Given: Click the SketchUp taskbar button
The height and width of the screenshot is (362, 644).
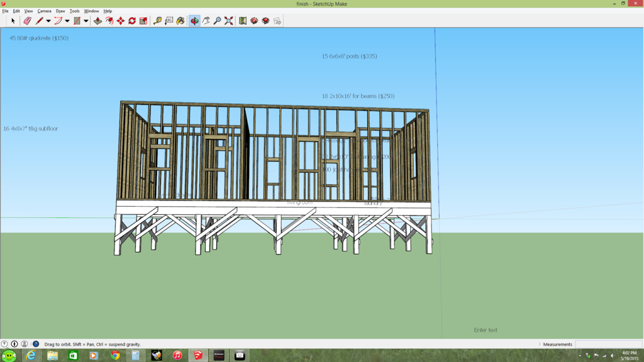Looking at the screenshot, I should pyautogui.click(x=198, y=356).
